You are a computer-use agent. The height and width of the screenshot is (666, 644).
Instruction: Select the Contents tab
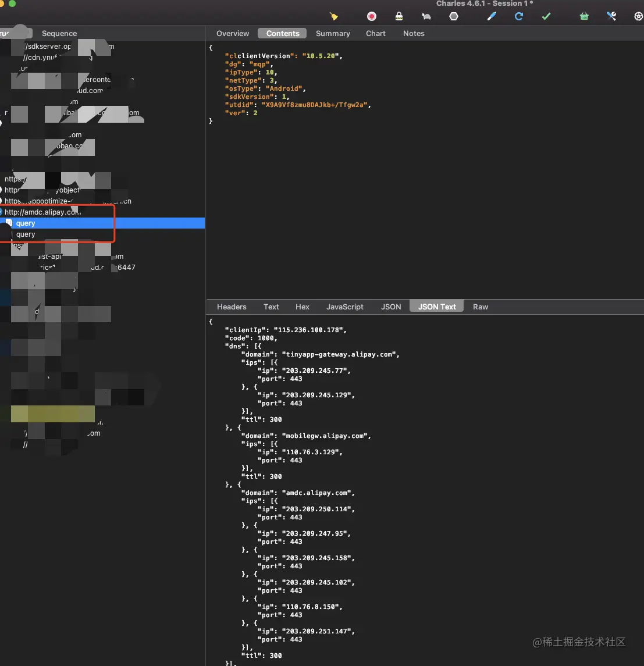283,34
